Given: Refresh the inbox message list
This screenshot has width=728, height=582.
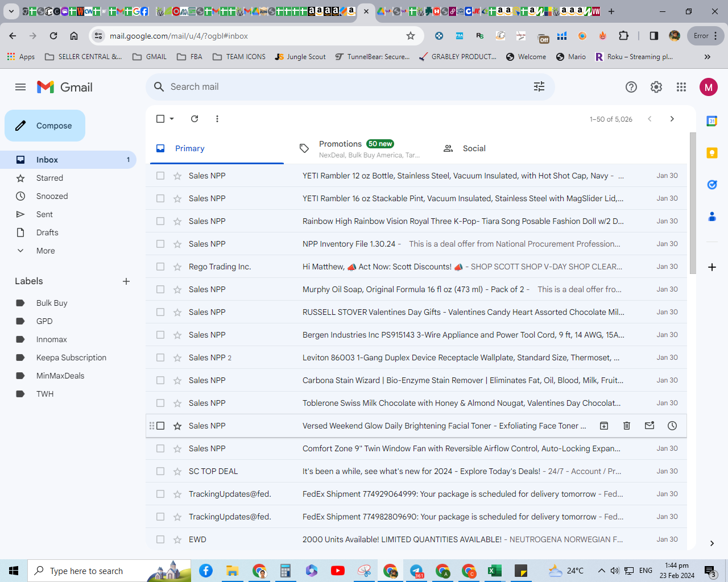Looking at the screenshot, I should pyautogui.click(x=195, y=119).
